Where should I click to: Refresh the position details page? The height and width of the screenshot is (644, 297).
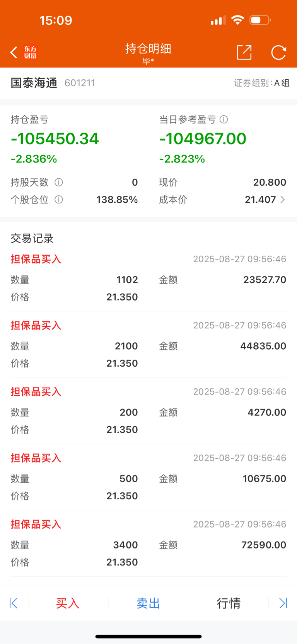click(x=278, y=52)
